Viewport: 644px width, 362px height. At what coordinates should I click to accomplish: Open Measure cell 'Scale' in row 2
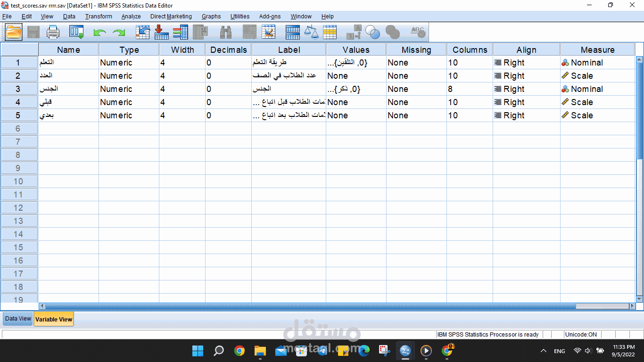[x=598, y=76]
